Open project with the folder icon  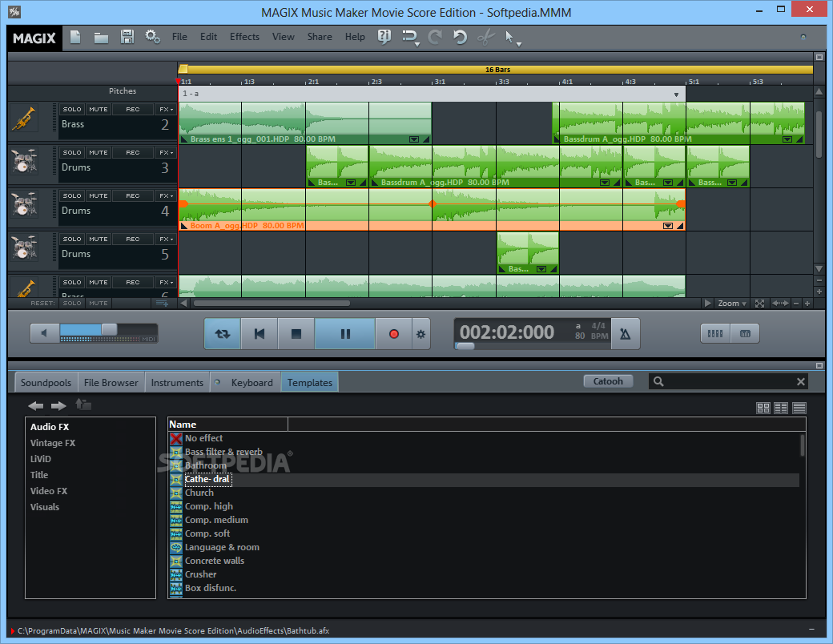tap(101, 37)
